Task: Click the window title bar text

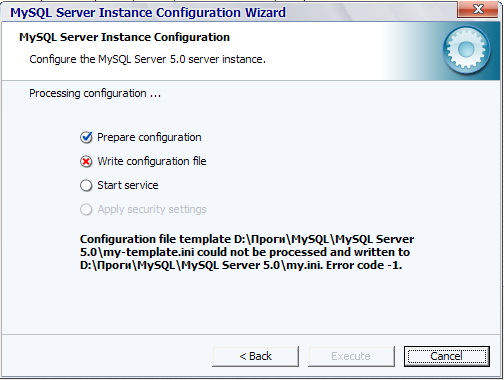Action: [x=148, y=13]
